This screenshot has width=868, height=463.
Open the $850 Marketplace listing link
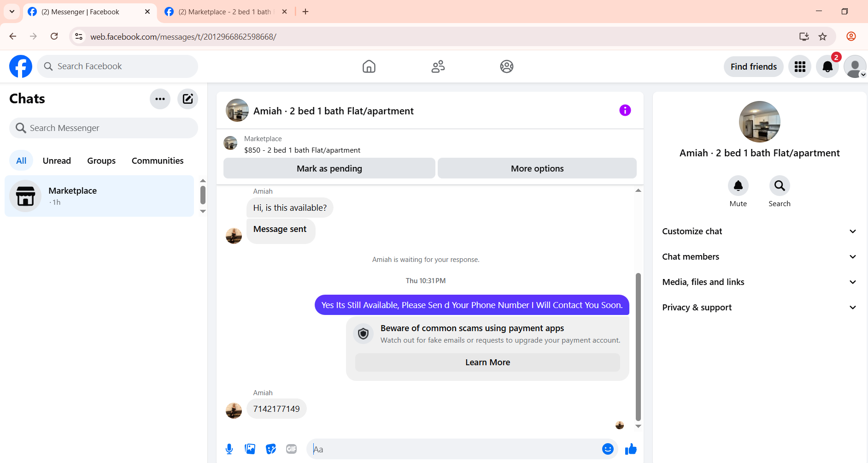tap(302, 150)
